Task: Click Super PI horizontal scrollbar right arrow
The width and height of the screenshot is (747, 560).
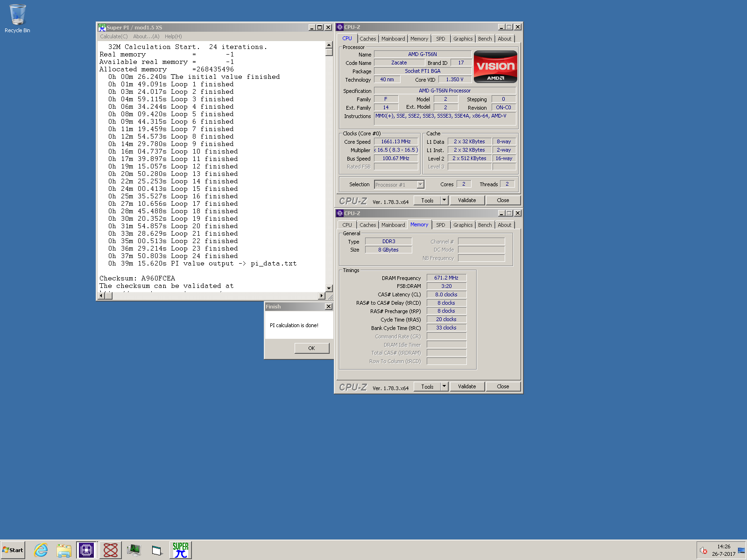Action: [x=321, y=295]
